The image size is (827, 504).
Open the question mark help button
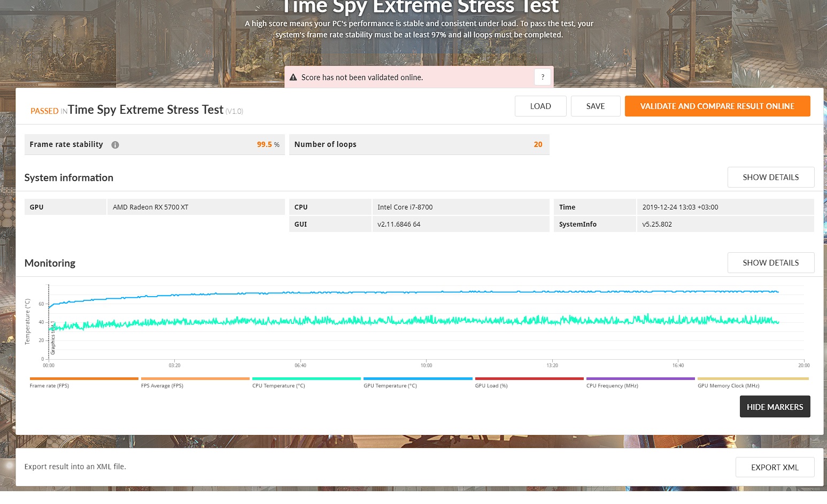543,77
